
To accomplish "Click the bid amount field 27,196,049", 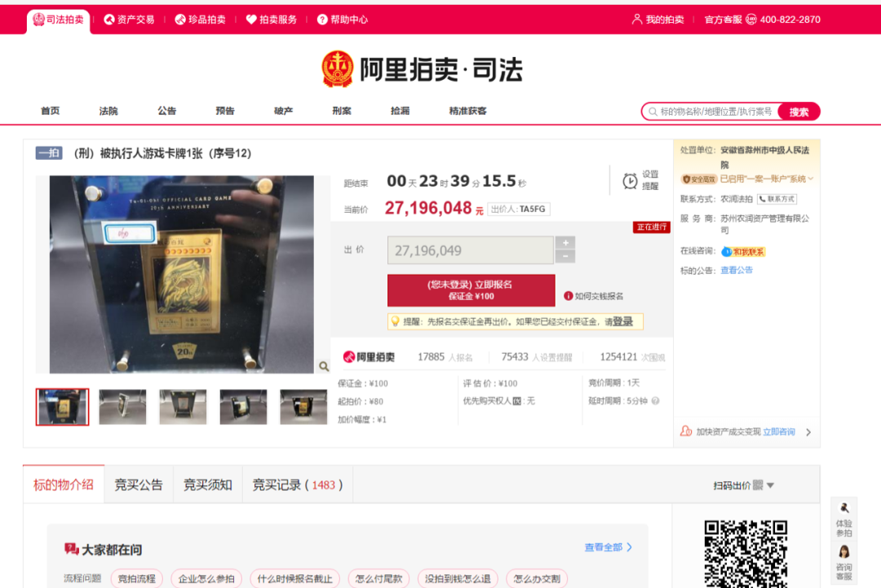I will 471,250.
